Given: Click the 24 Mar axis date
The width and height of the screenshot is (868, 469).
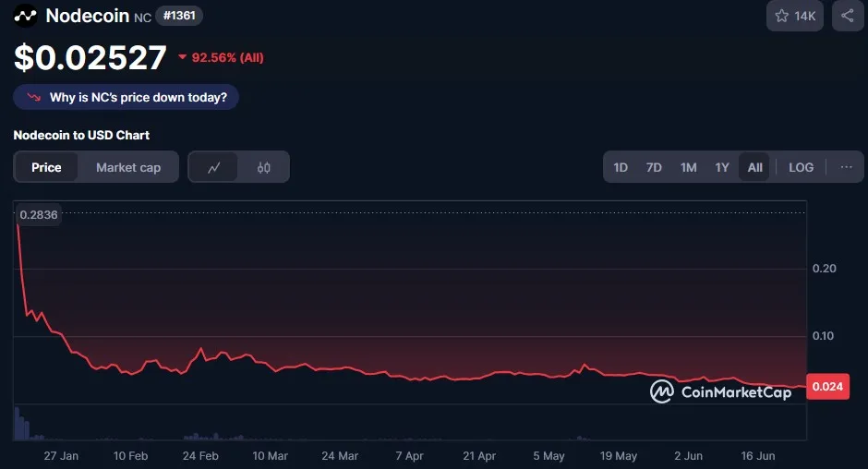Looking at the screenshot, I should (x=340, y=456).
